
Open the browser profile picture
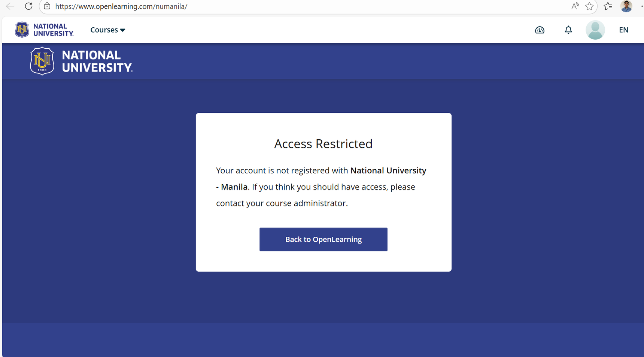click(x=626, y=6)
